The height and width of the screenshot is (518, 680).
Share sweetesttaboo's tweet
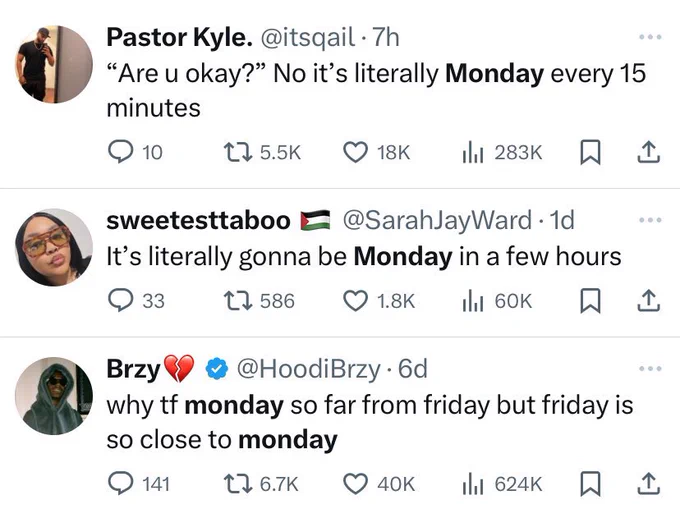click(x=648, y=301)
